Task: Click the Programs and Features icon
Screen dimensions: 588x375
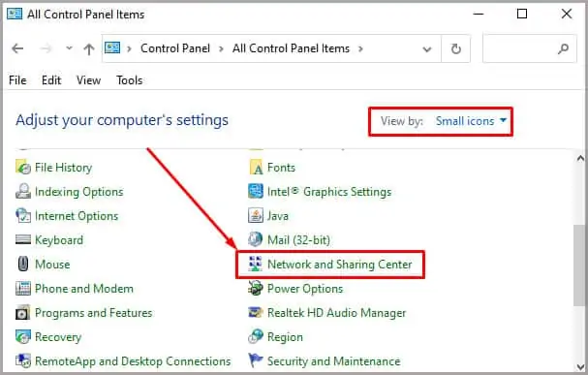Action: [x=23, y=313]
